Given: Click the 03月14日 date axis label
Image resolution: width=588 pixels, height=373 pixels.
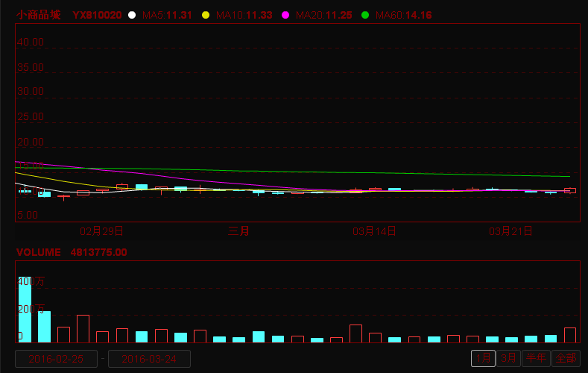Looking at the screenshot, I should tap(374, 231).
